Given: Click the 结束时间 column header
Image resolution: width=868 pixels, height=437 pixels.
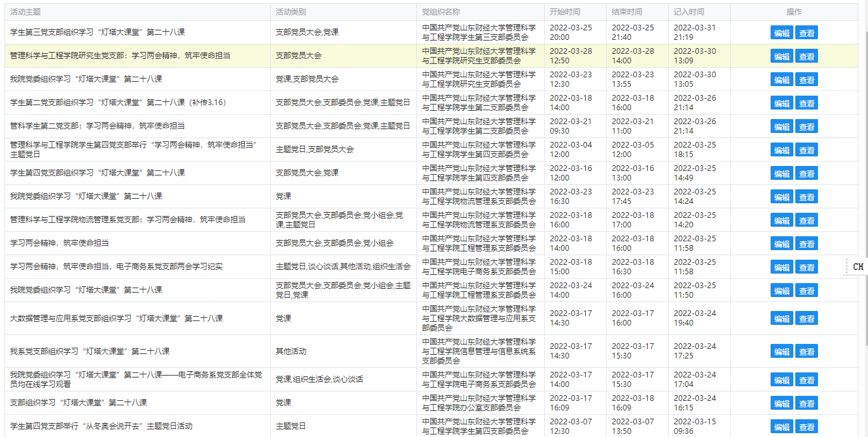Looking at the screenshot, I should tap(626, 12).
